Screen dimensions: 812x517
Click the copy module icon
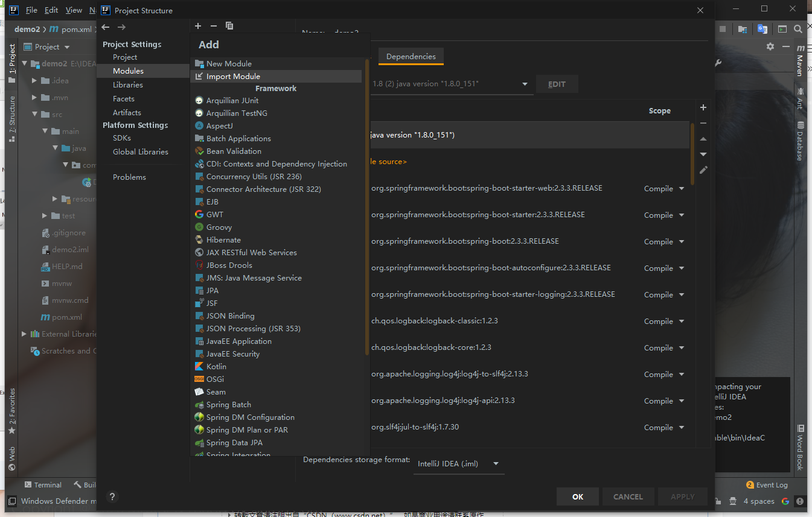[229, 26]
